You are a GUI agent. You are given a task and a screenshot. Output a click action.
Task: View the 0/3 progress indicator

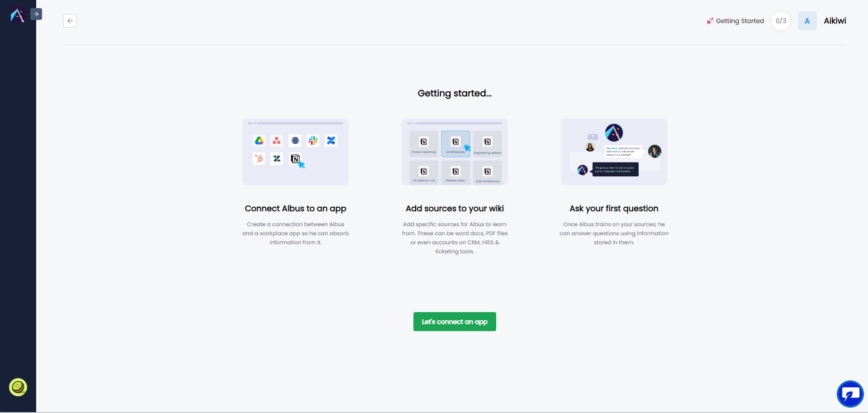coord(781,21)
